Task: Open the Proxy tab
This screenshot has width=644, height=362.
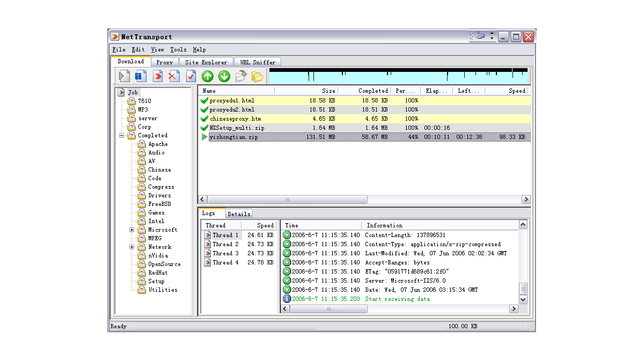Action: pyautogui.click(x=164, y=61)
